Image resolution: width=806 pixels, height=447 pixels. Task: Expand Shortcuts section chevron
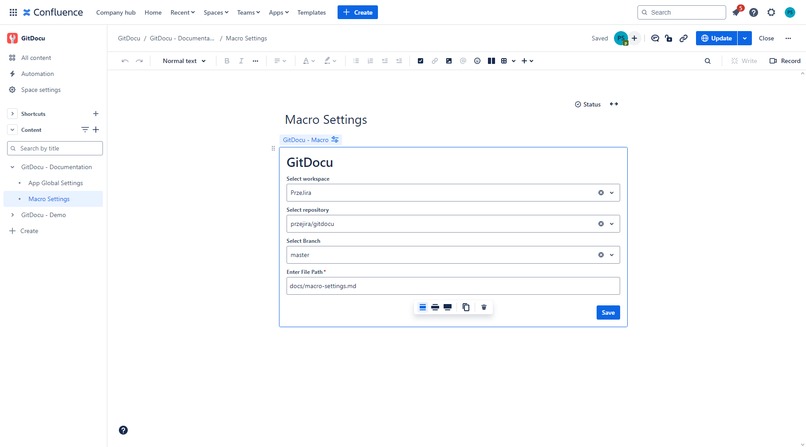[x=12, y=114]
